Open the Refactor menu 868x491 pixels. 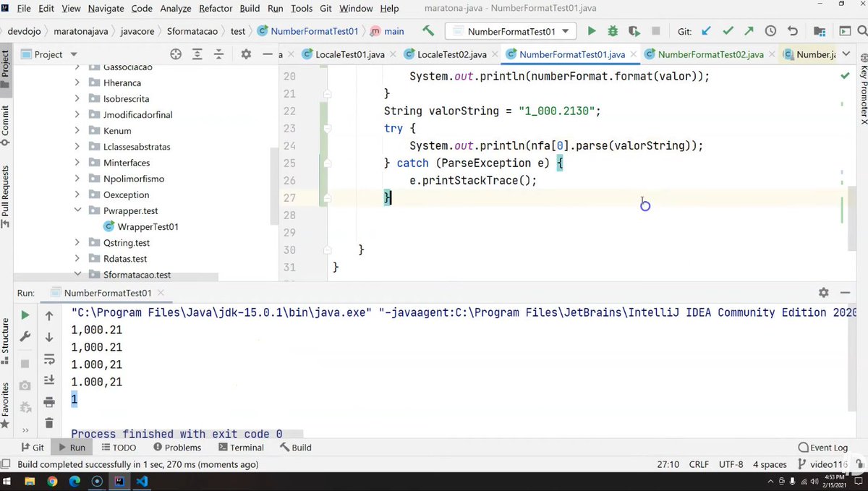click(216, 9)
